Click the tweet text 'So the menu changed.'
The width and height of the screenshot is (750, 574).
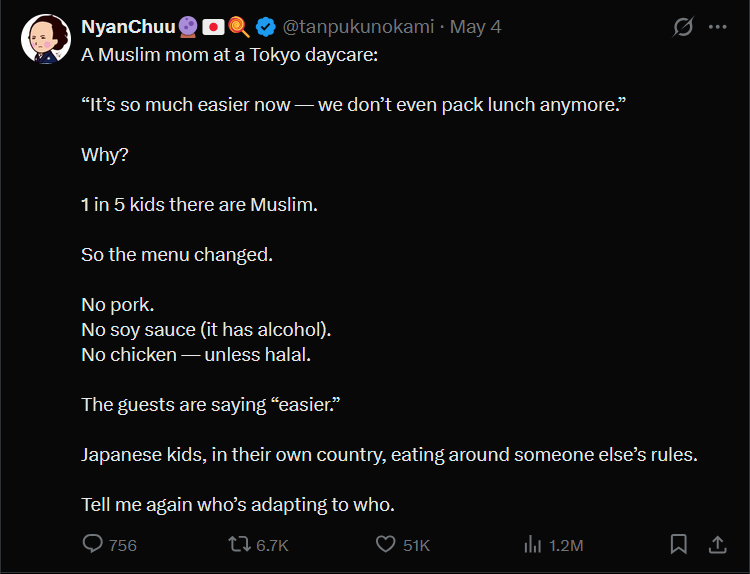click(x=177, y=254)
